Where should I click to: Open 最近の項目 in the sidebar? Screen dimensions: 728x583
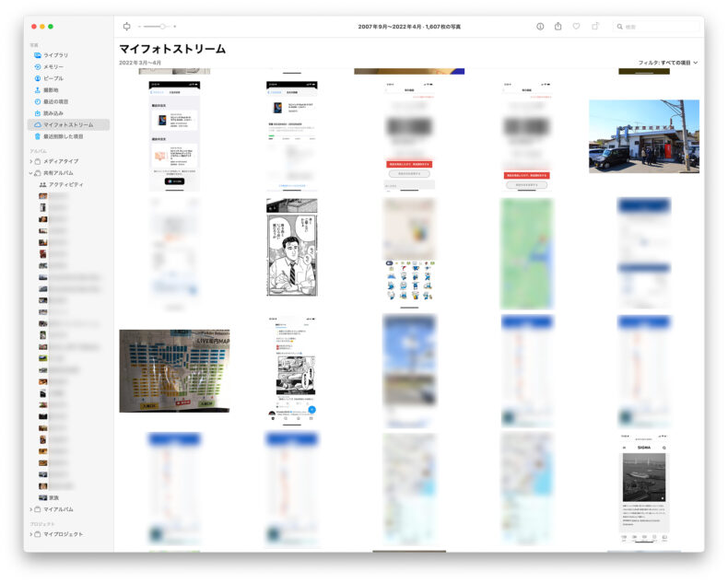tap(55, 101)
